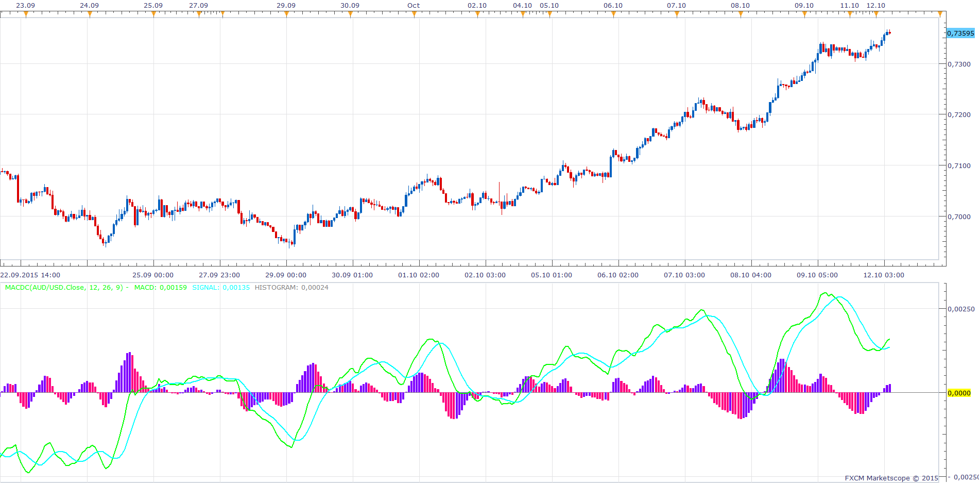This screenshot has height=483, width=980.
Task: Click the orange day marker under 24.09
Action: pyautogui.click(x=90, y=14)
